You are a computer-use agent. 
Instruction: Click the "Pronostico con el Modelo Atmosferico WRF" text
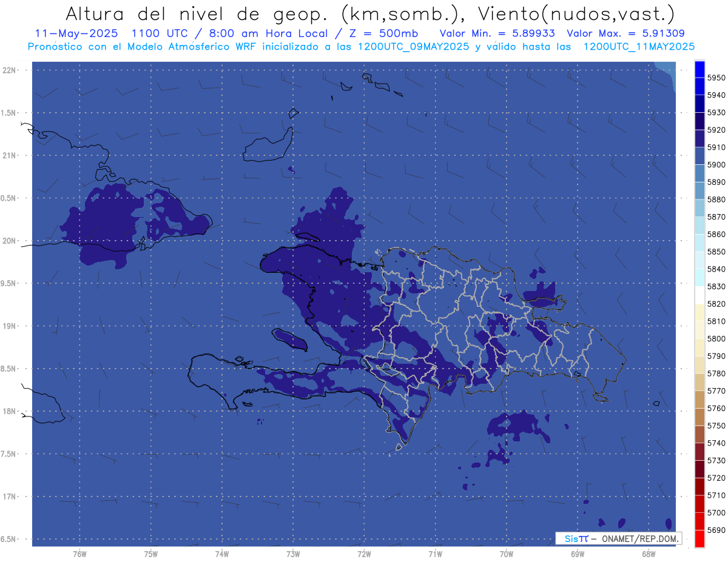tap(144, 46)
